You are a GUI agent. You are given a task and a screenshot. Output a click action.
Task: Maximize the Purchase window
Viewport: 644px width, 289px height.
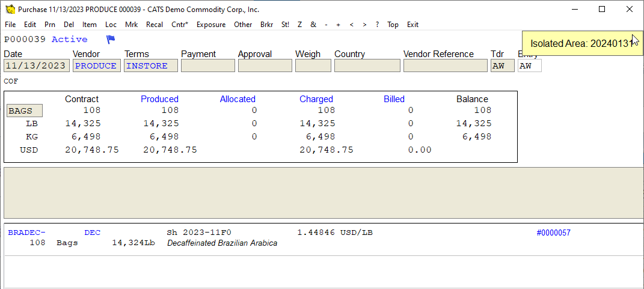(x=602, y=9)
